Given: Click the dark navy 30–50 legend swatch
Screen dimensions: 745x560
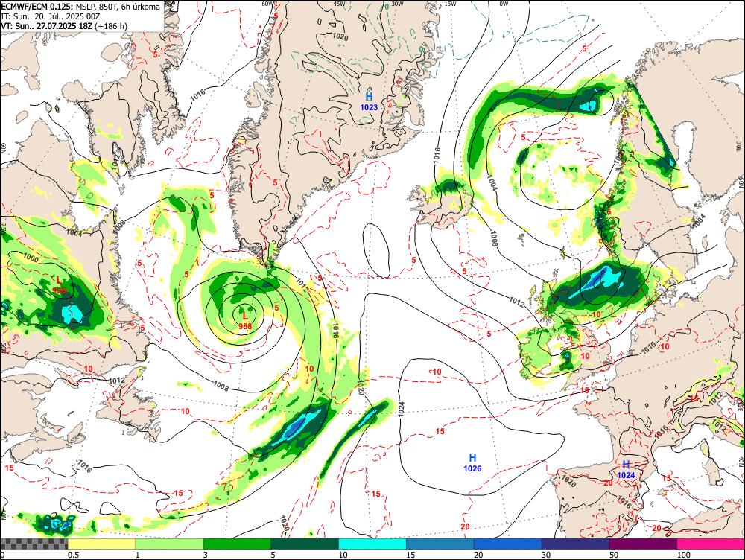Looking at the screenshot, I should point(575,544).
